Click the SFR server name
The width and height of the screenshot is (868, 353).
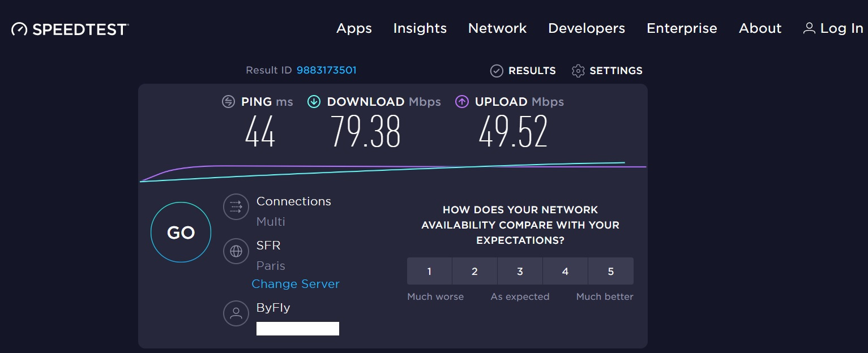tap(268, 246)
